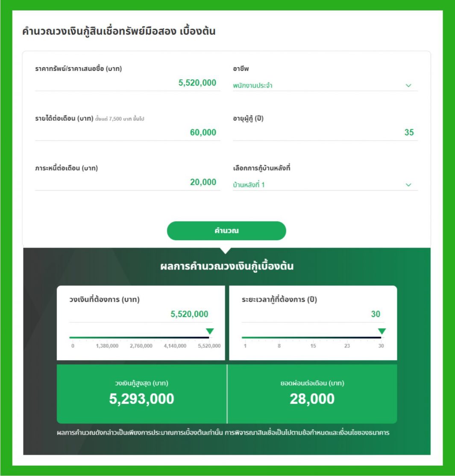The width and height of the screenshot is (455, 476).
Task: Click the วงเงินที่ต้องการ value 5,520,000
Action: (189, 314)
